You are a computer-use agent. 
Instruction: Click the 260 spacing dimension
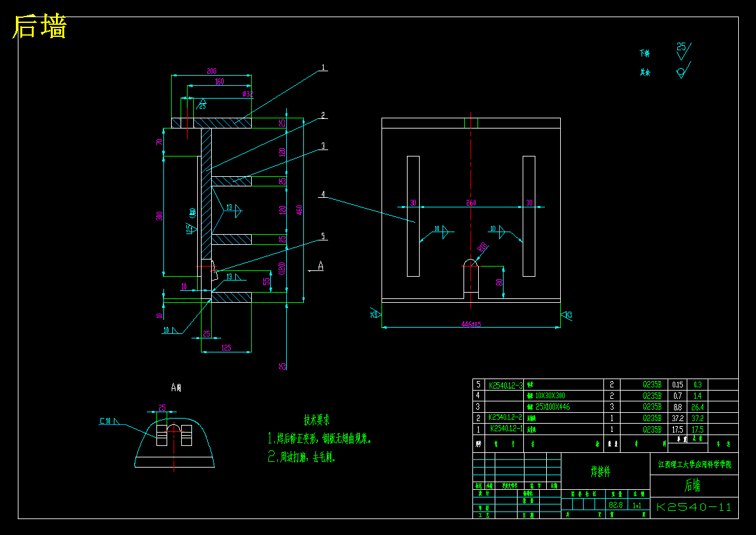pos(471,203)
